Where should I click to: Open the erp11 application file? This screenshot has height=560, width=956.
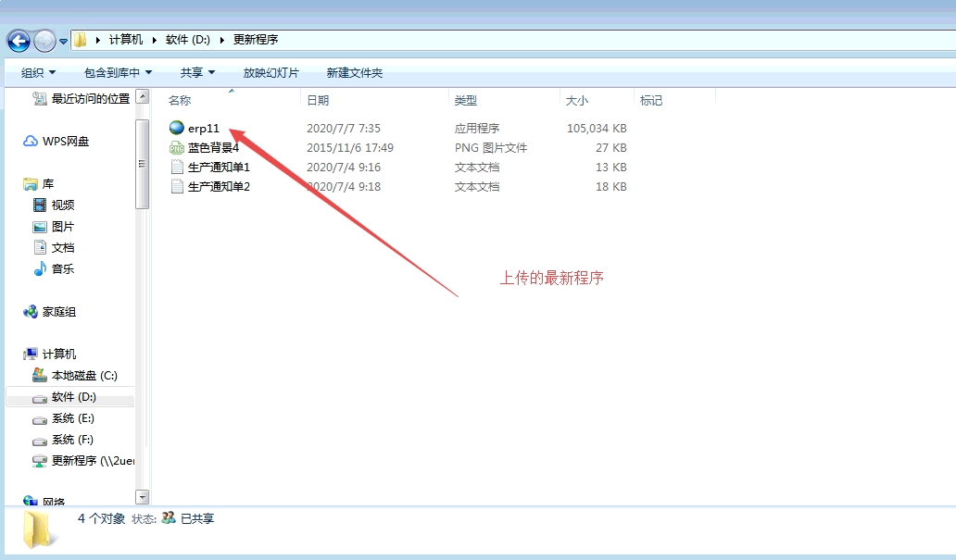point(203,129)
